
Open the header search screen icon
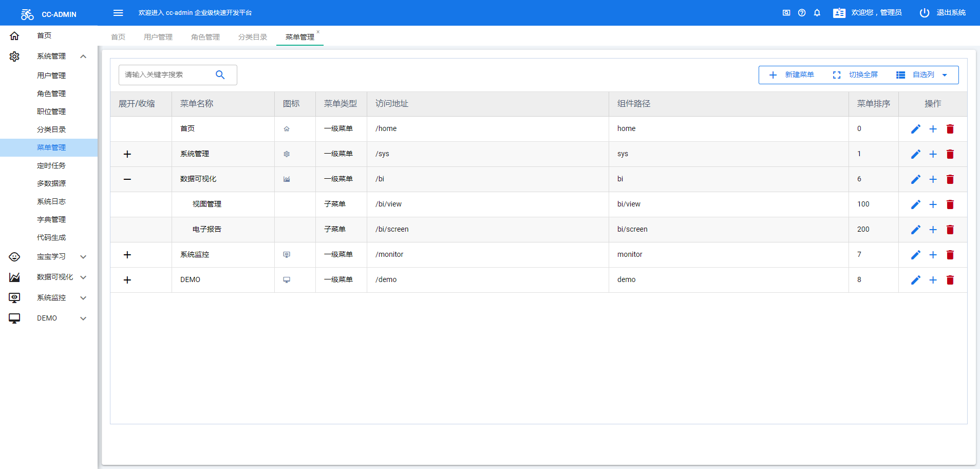(x=786, y=13)
